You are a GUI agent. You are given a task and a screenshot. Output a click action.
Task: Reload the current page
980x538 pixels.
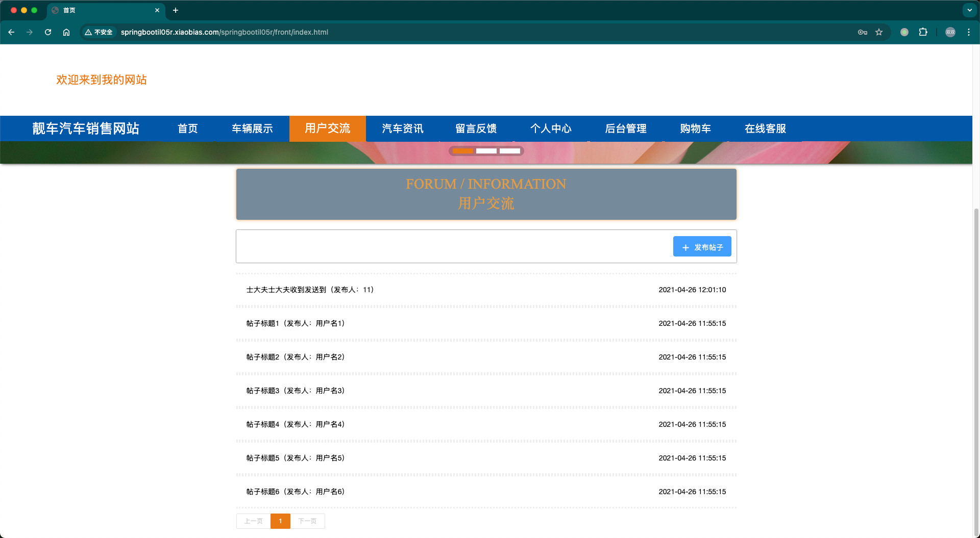point(48,32)
